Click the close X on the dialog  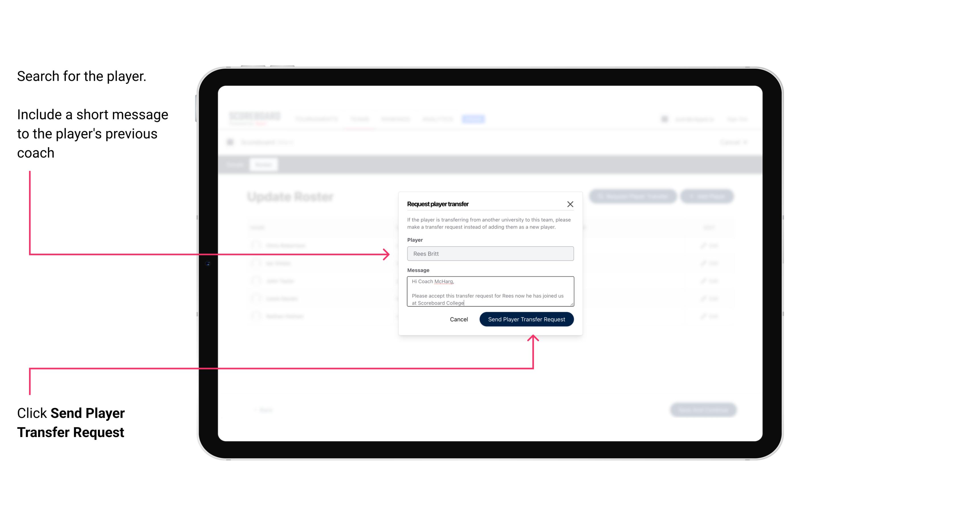[570, 204]
